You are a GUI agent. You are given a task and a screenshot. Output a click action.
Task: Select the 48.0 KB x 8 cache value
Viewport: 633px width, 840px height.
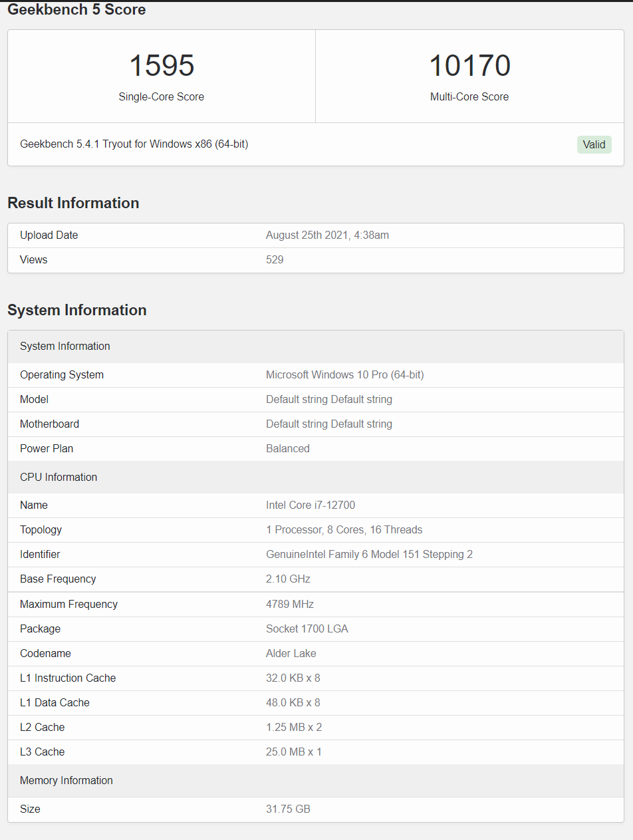click(x=293, y=702)
